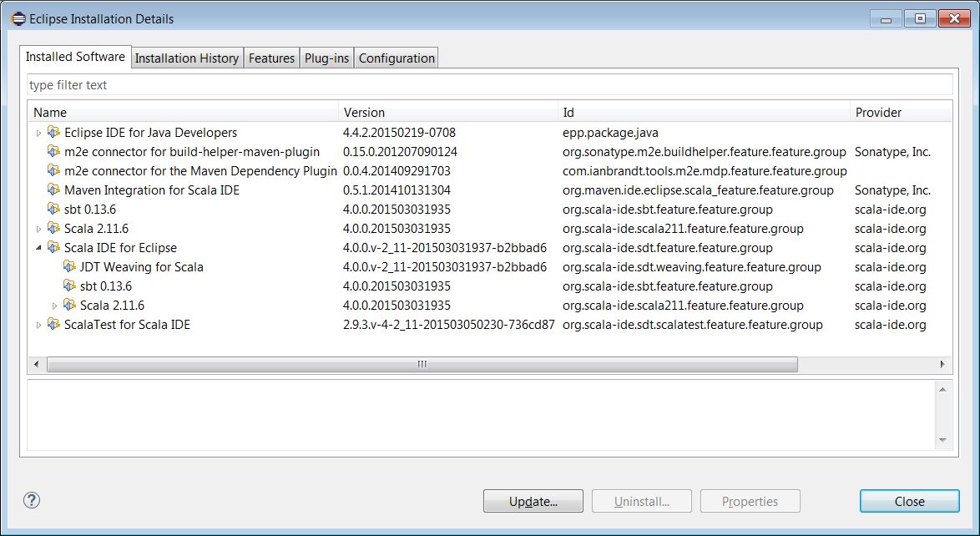Click the Close button at bottom right

coord(909,502)
